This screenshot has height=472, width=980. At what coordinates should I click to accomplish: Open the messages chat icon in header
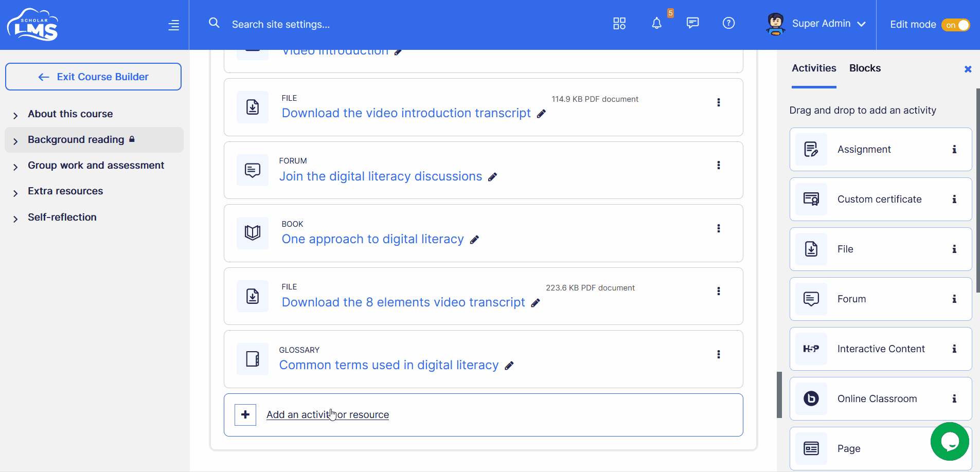(x=692, y=23)
